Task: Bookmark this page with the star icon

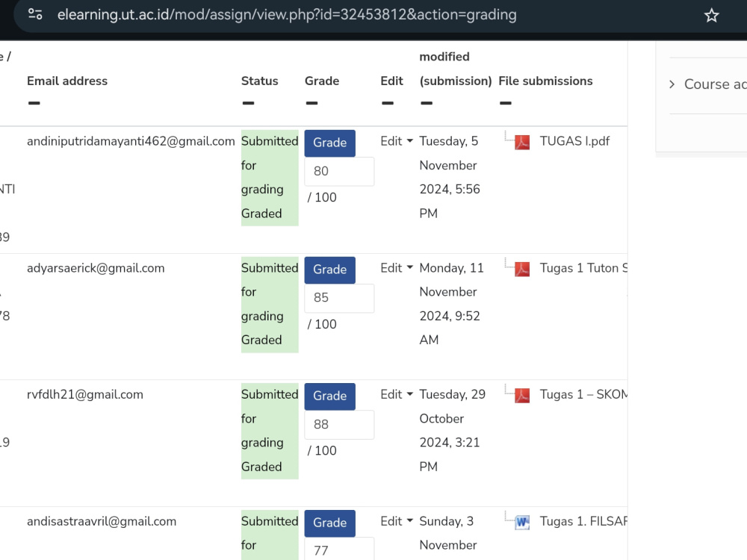Action: (x=711, y=15)
